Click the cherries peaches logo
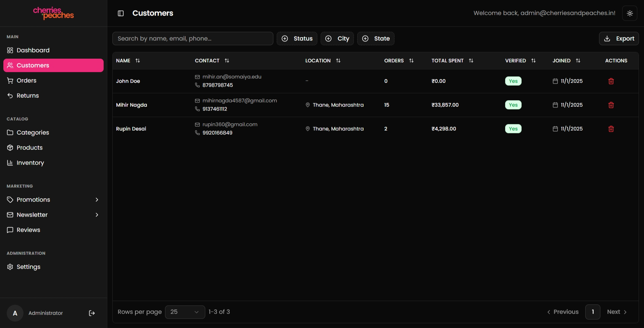Screen dimensions: 644x328 pos(53,13)
